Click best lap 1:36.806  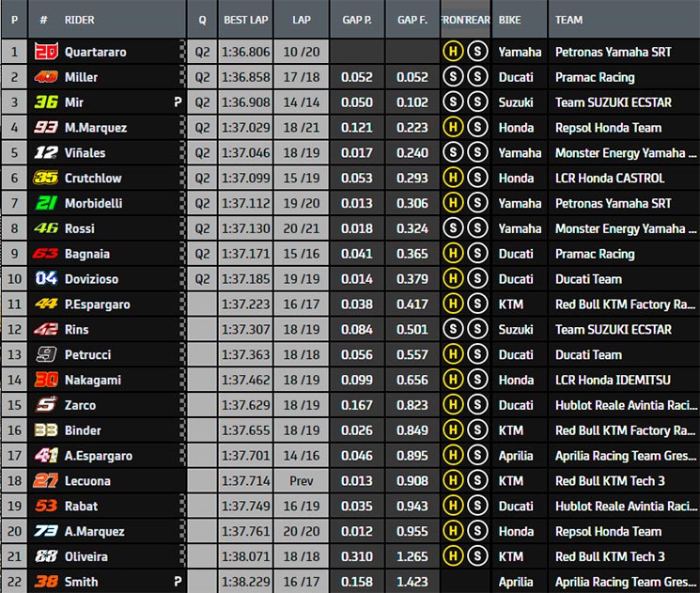point(245,52)
